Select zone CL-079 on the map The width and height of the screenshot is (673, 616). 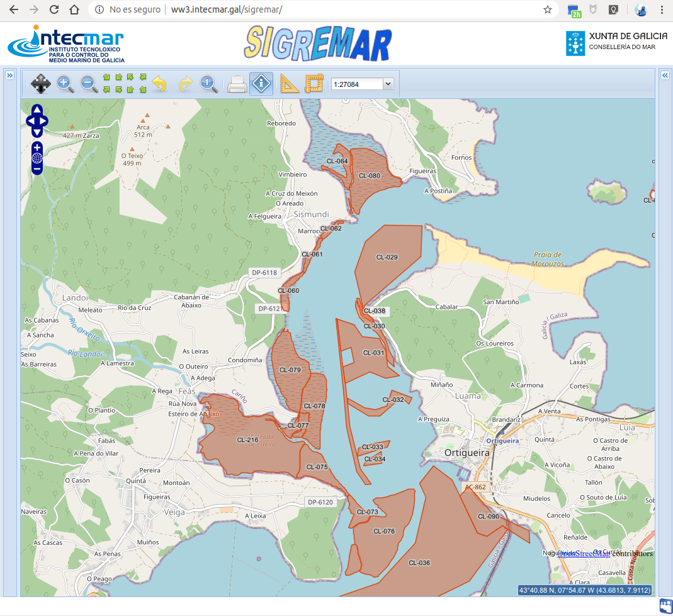[290, 370]
